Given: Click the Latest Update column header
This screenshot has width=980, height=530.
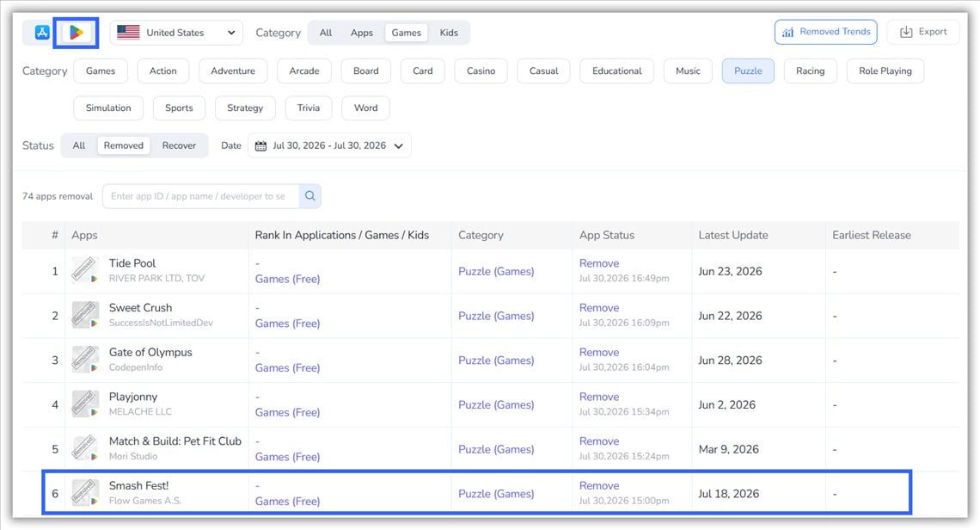Looking at the screenshot, I should pos(733,235).
